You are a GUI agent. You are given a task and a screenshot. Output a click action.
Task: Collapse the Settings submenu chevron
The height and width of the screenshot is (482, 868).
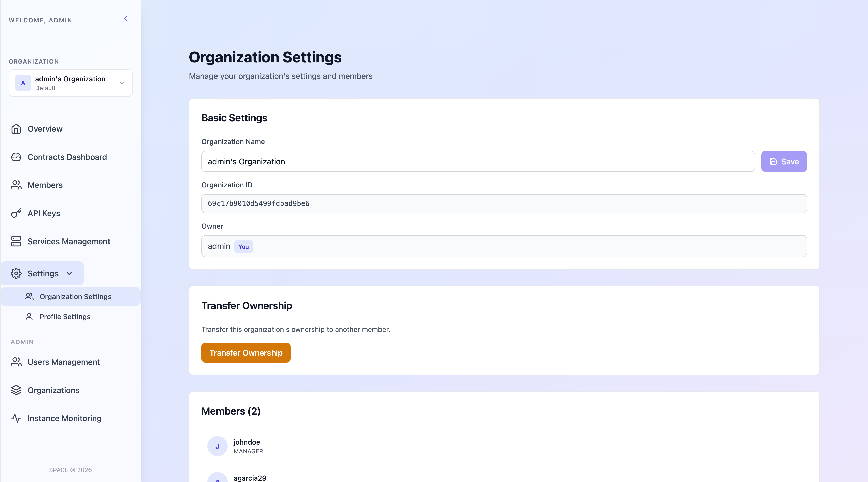[69, 273]
